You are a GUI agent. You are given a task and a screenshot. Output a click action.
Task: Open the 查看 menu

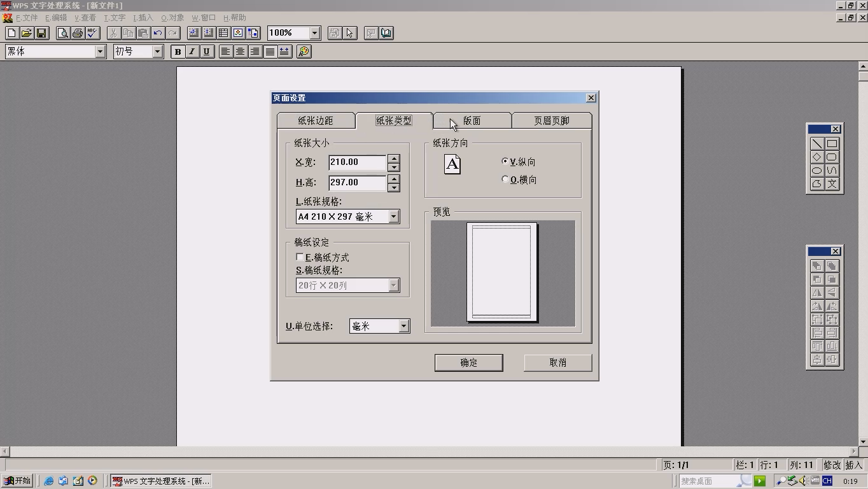(85, 18)
